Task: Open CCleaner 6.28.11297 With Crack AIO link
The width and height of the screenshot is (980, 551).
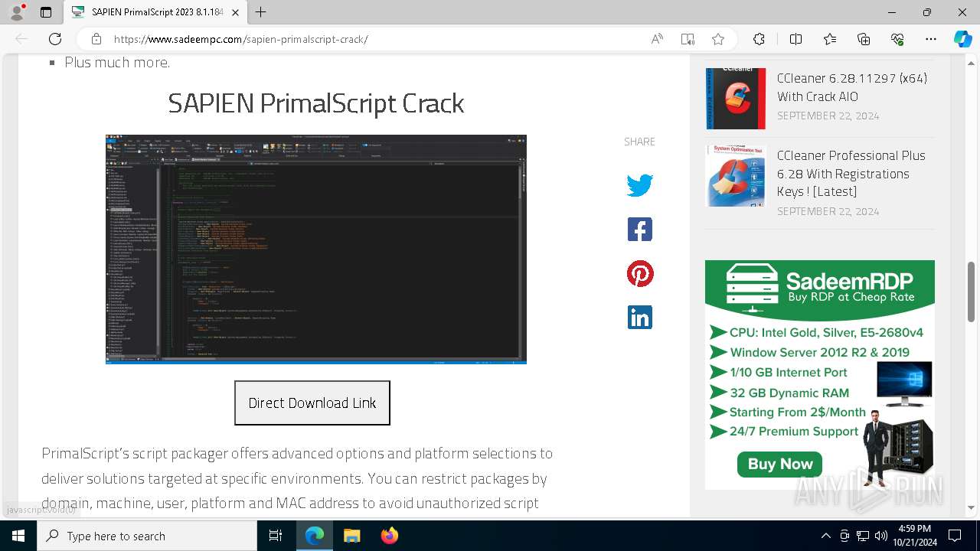Action: (852, 87)
